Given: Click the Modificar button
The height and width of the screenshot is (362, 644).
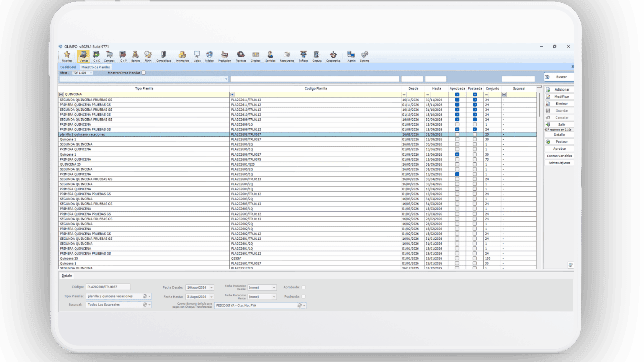Looking at the screenshot, I should click(x=559, y=97).
